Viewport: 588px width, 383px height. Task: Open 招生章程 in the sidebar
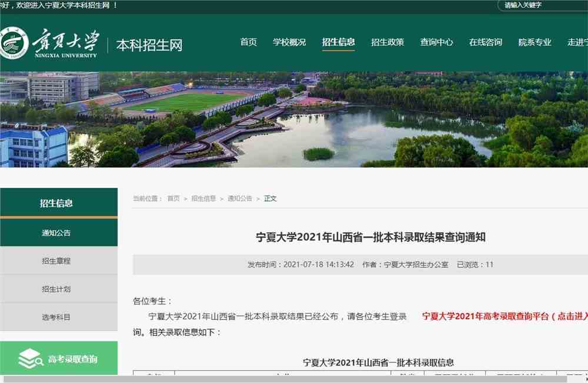coord(59,261)
